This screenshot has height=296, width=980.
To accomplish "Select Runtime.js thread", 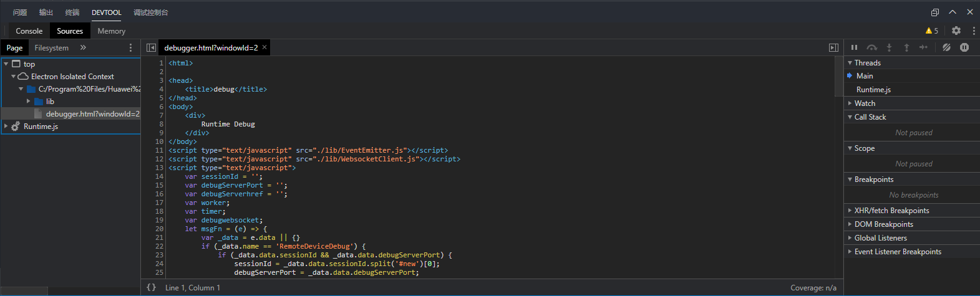I will 873,90.
